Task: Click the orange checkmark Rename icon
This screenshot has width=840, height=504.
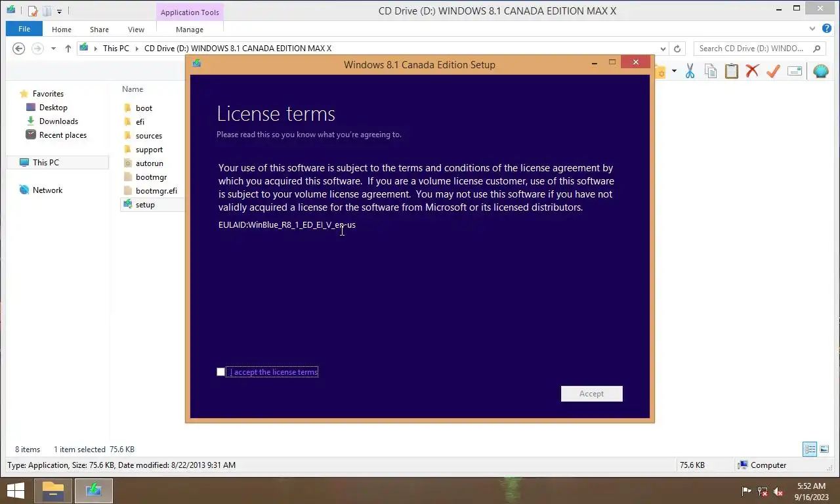Action: 773,72
